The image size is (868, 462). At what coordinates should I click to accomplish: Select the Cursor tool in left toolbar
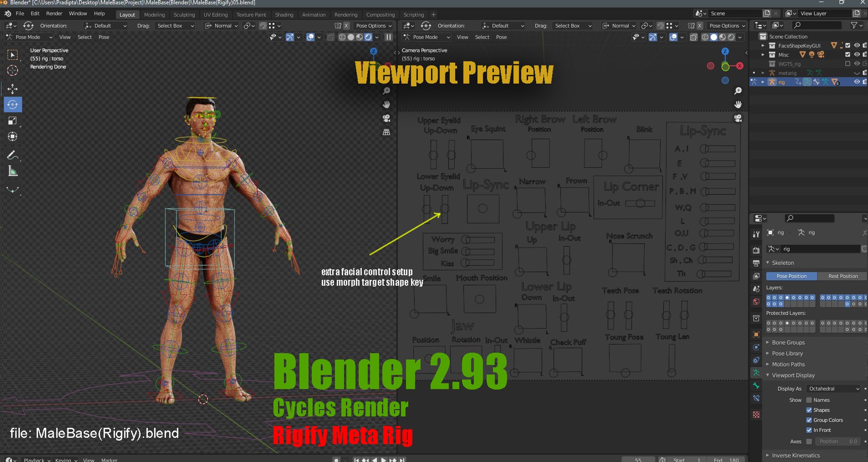13,71
